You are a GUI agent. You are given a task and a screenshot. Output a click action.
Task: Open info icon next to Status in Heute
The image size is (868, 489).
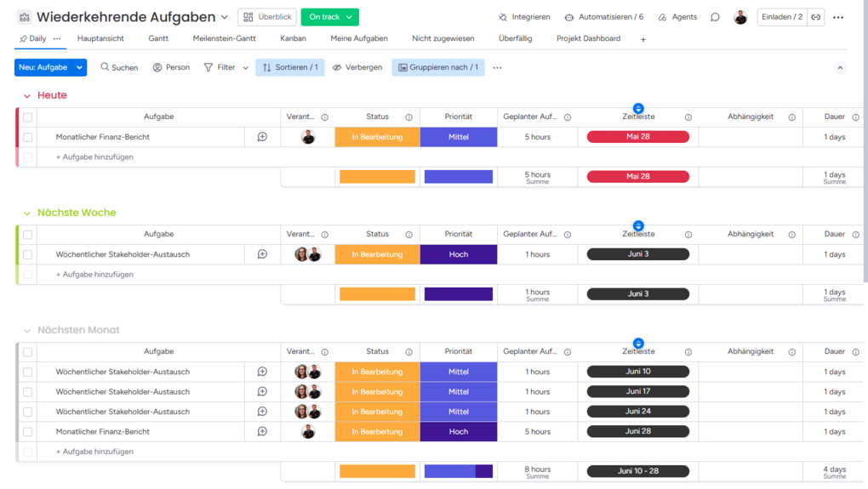[x=409, y=117]
